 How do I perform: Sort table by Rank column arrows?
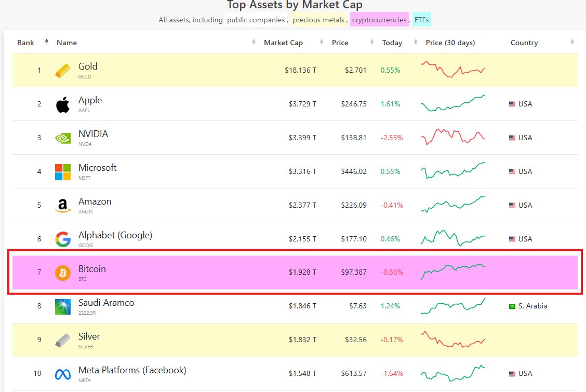click(46, 42)
